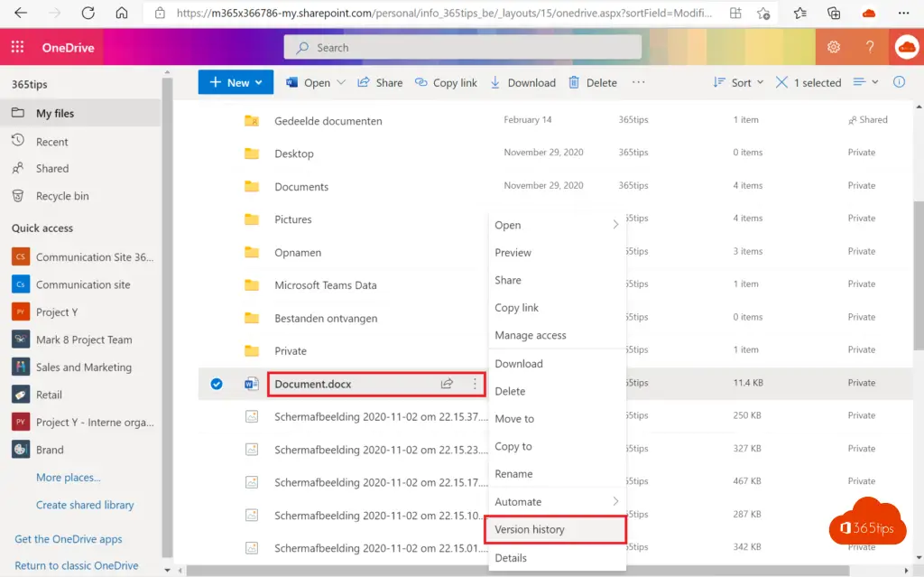Choose Copy link in context menu
The height and width of the screenshot is (577, 924).
coord(557,307)
